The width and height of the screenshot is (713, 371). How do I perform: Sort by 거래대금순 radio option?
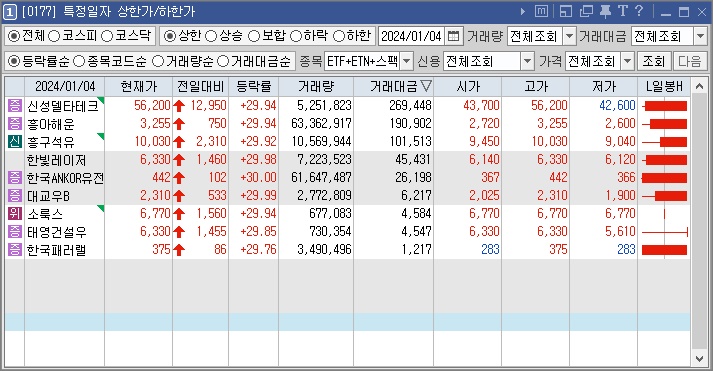tap(223, 61)
